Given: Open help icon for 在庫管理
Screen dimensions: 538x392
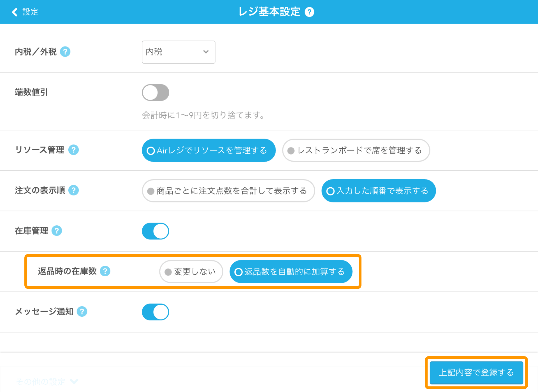Looking at the screenshot, I should (x=57, y=231).
